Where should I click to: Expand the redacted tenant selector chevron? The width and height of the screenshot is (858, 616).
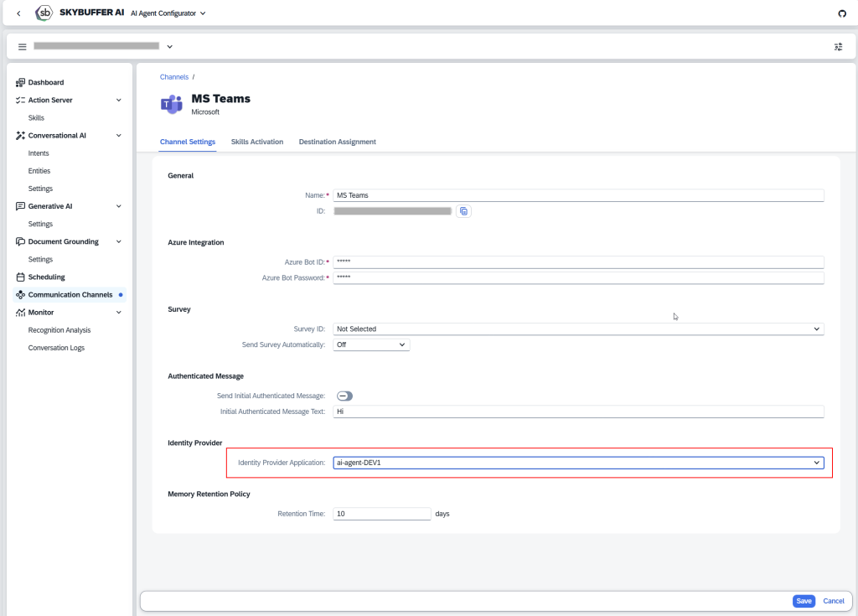[169, 47]
